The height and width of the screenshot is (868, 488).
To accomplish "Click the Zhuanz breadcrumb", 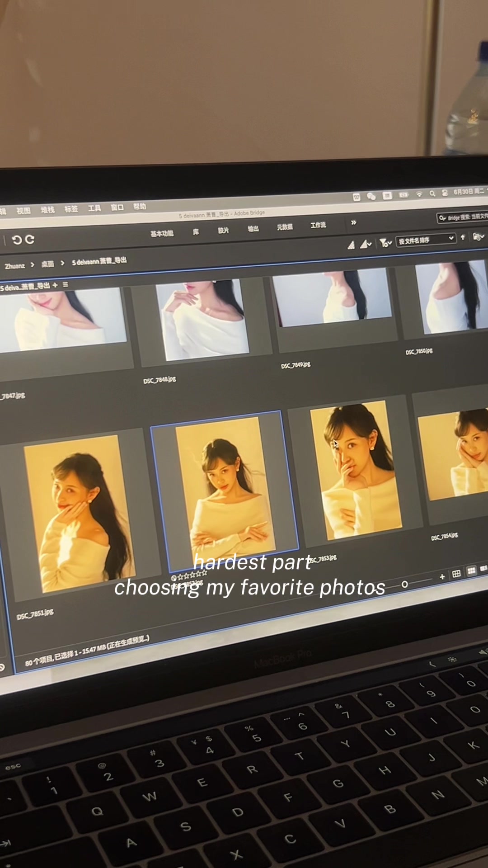I will pos(14,266).
